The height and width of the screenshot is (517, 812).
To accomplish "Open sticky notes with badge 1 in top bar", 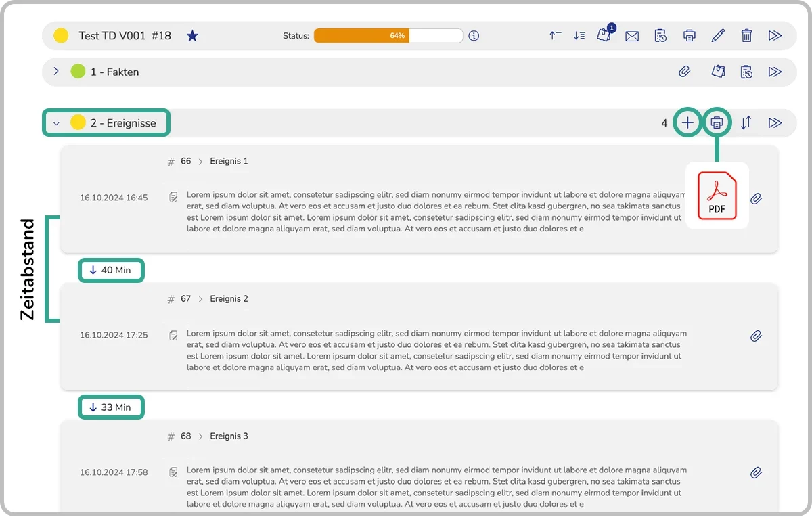I will point(604,35).
